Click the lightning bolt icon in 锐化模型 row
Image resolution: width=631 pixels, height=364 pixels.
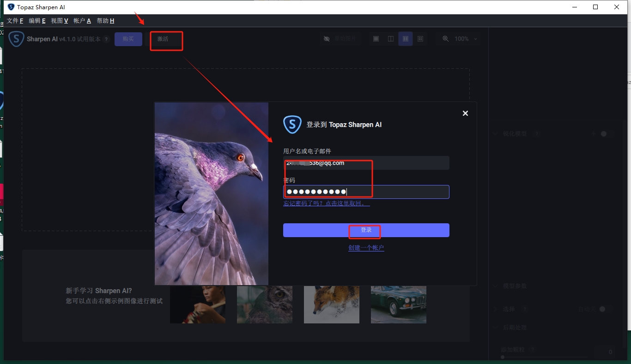(594, 134)
